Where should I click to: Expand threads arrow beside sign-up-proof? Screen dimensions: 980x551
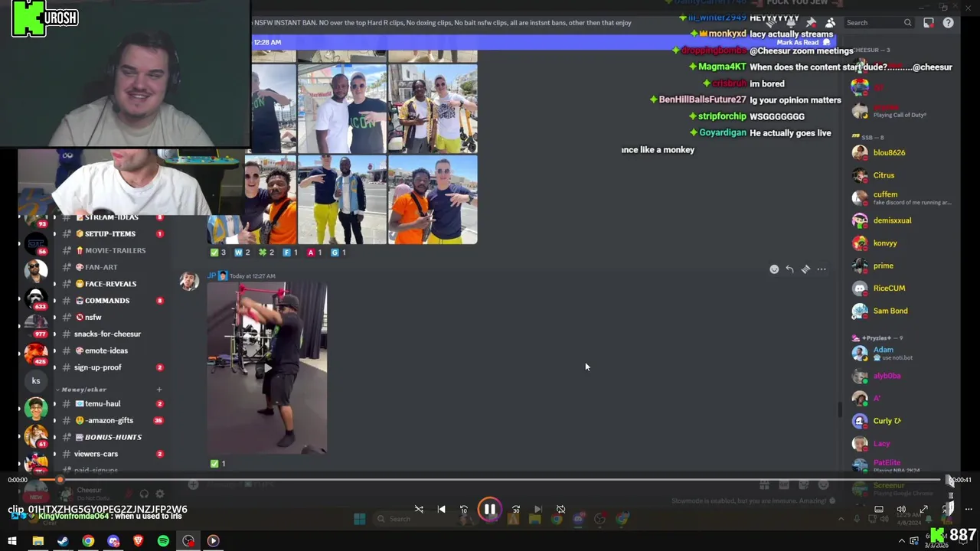[54, 367]
